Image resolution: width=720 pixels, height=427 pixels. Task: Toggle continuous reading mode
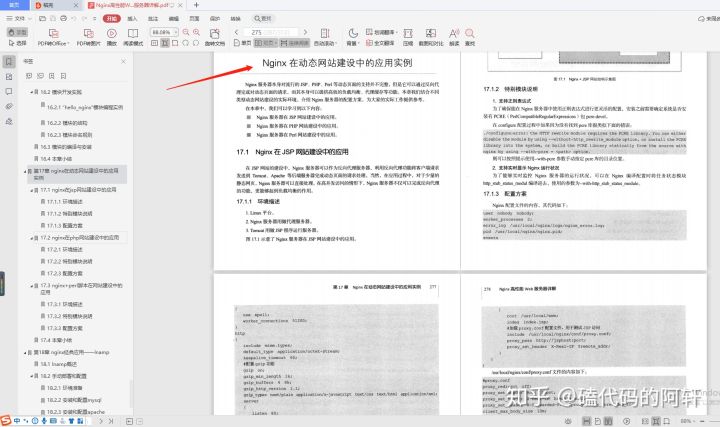tap(295, 43)
